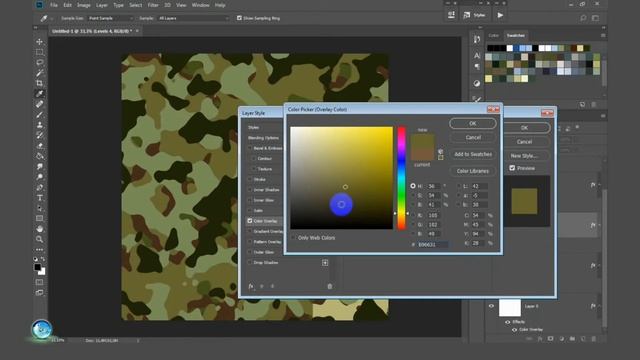The image size is (640, 360).
Task: Open the Image menu
Action: click(x=84, y=5)
